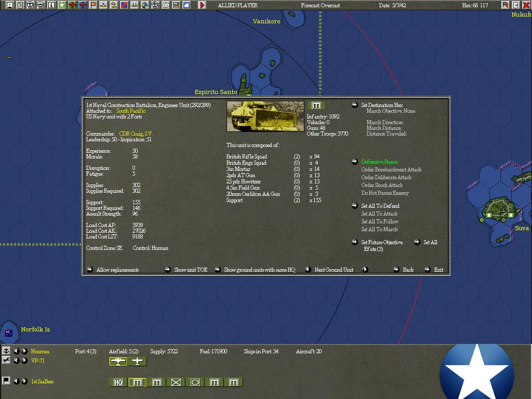Click Set Destination Hex
Image resolution: width=532 pixels, height=399 pixels.
pos(382,105)
